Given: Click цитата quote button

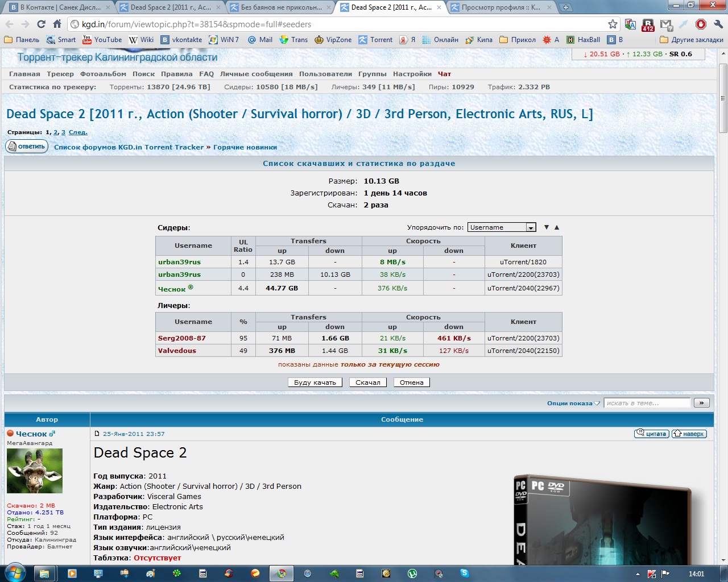Looking at the screenshot, I should (x=651, y=434).
